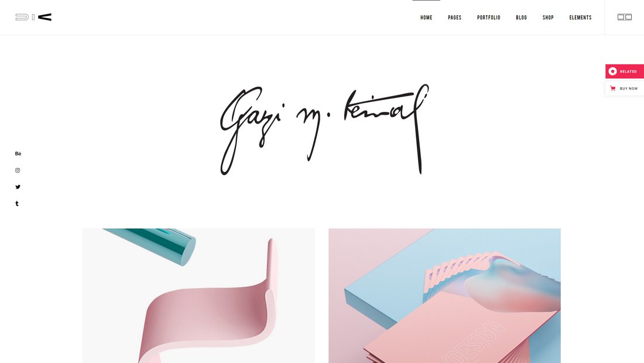Click the DIA site logo

click(x=33, y=17)
